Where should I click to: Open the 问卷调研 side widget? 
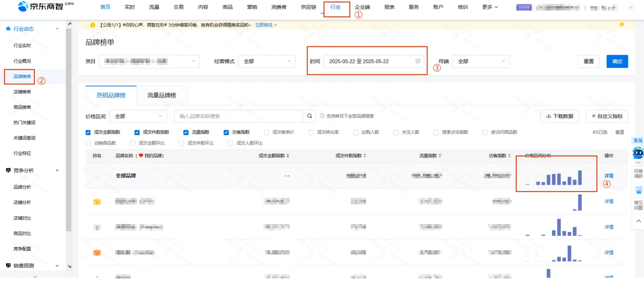point(638,174)
